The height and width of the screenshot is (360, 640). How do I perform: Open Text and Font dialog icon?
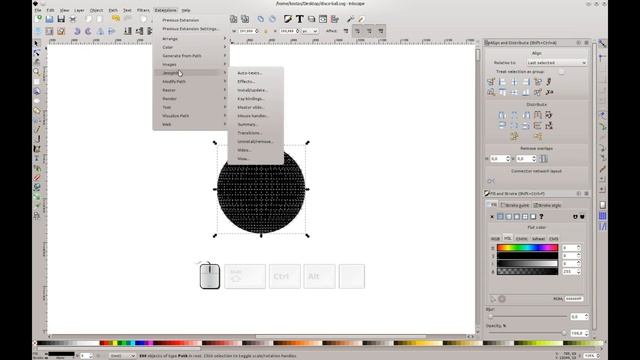click(300, 19)
